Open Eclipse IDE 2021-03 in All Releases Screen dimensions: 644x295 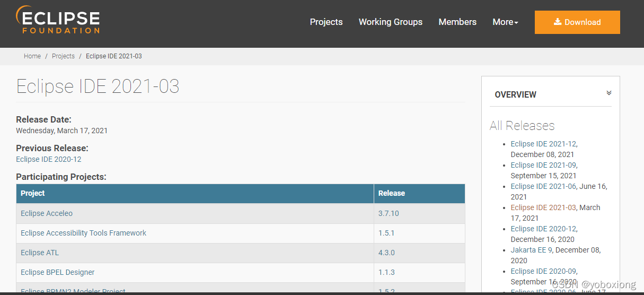[543, 207]
